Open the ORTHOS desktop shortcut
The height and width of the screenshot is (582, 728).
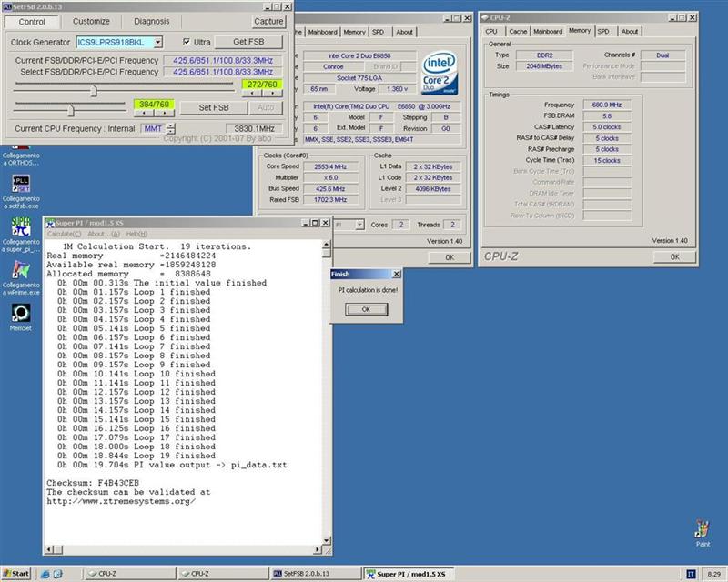[20, 155]
